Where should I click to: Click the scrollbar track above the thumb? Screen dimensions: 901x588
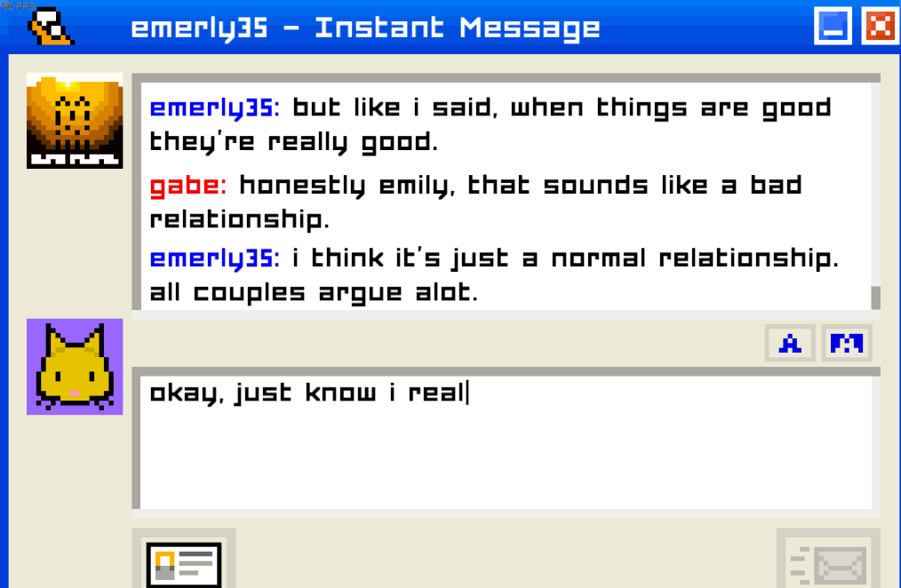point(876,185)
